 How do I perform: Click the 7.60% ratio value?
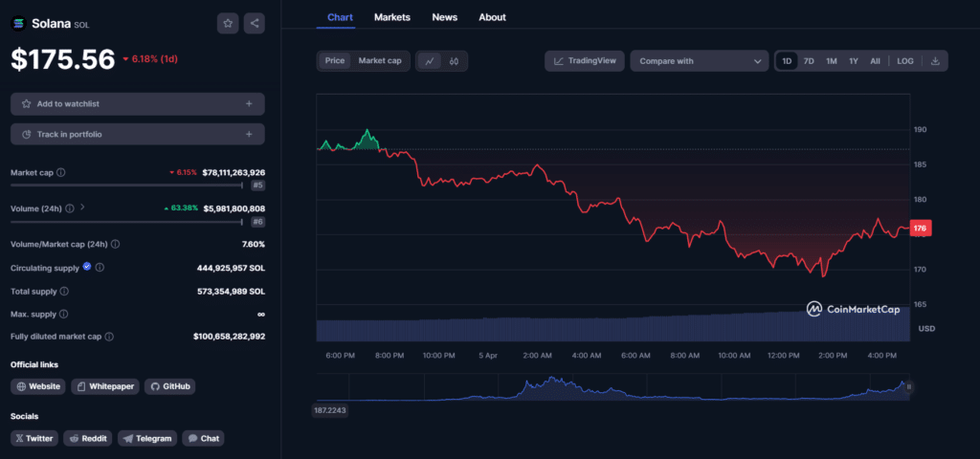click(x=253, y=244)
